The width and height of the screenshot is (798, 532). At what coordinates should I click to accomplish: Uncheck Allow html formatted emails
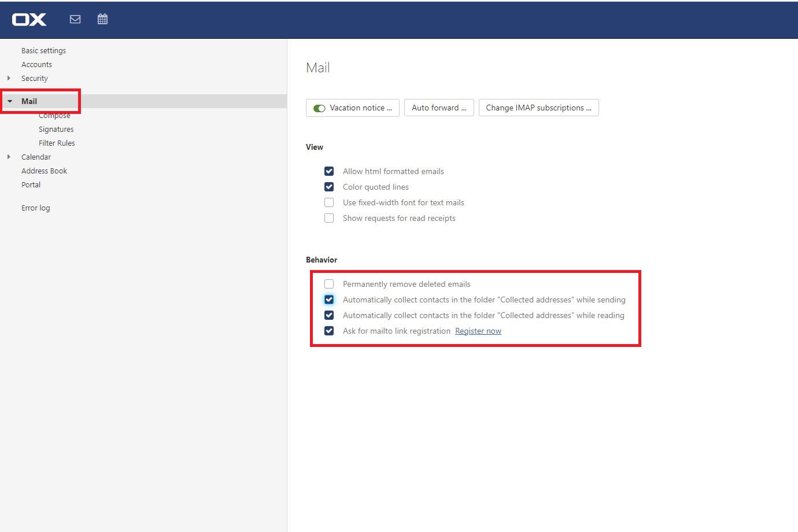pyautogui.click(x=329, y=171)
